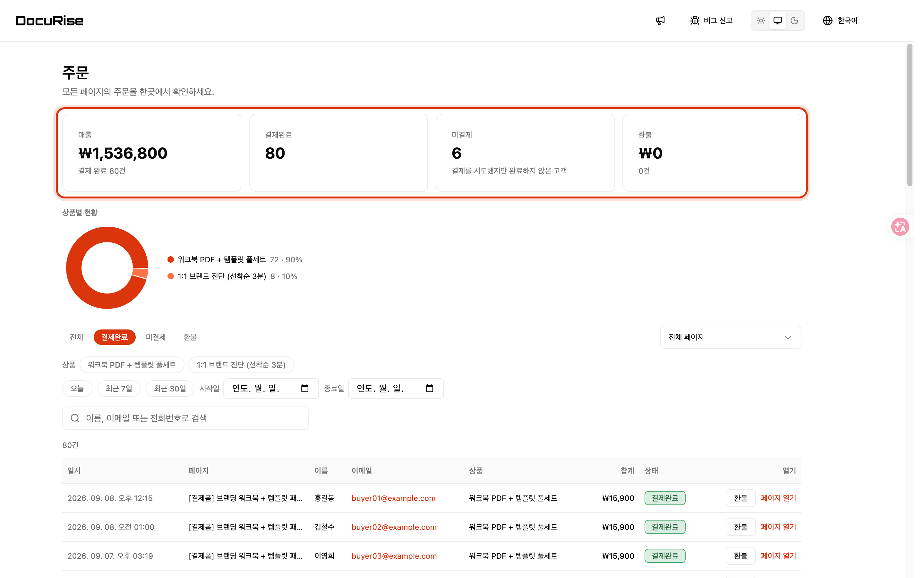Screen dimensions: 924x578
Task: Click 환불 button for buyer01 order
Action: click(x=740, y=498)
